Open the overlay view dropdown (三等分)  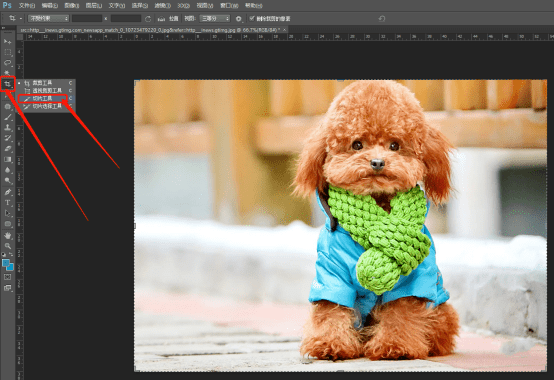point(215,18)
